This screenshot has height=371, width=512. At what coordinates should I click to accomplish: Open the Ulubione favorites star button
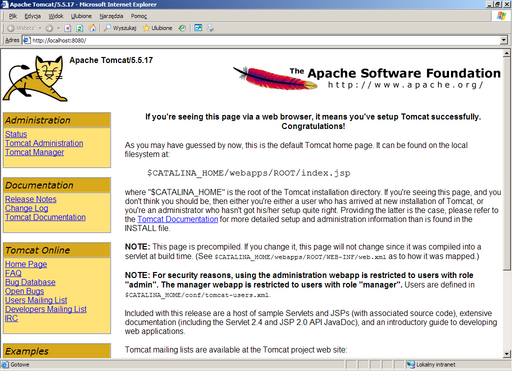[157, 28]
